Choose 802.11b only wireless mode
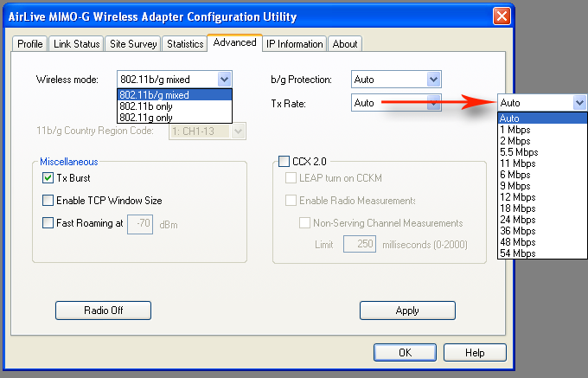This screenshot has height=378, width=588. (175, 106)
